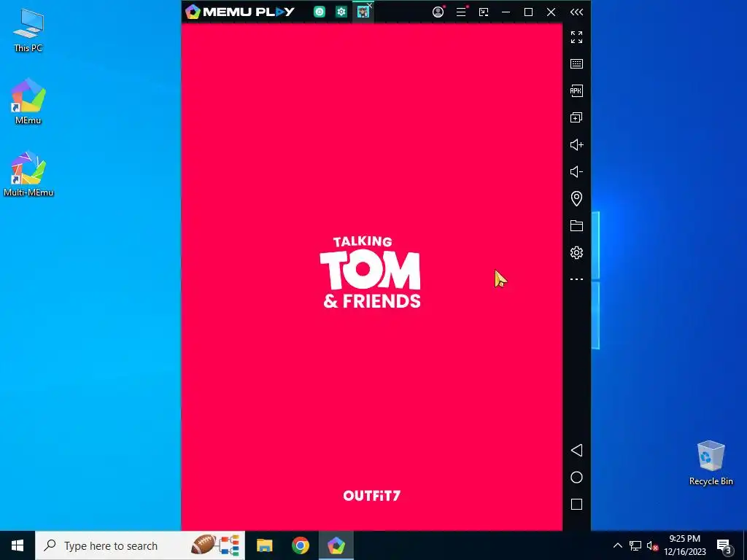This screenshot has width=747, height=560.
Task: Tap the Android recent apps square button
Action: pyautogui.click(x=576, y=505)
